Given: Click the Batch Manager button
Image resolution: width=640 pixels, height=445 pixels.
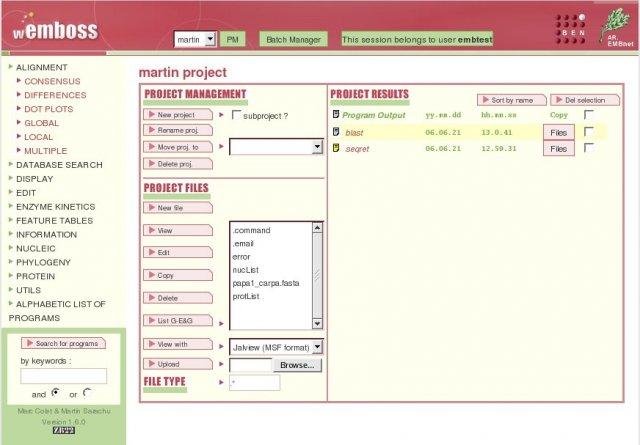Looking at the screenshot, I should click(294, 39).
